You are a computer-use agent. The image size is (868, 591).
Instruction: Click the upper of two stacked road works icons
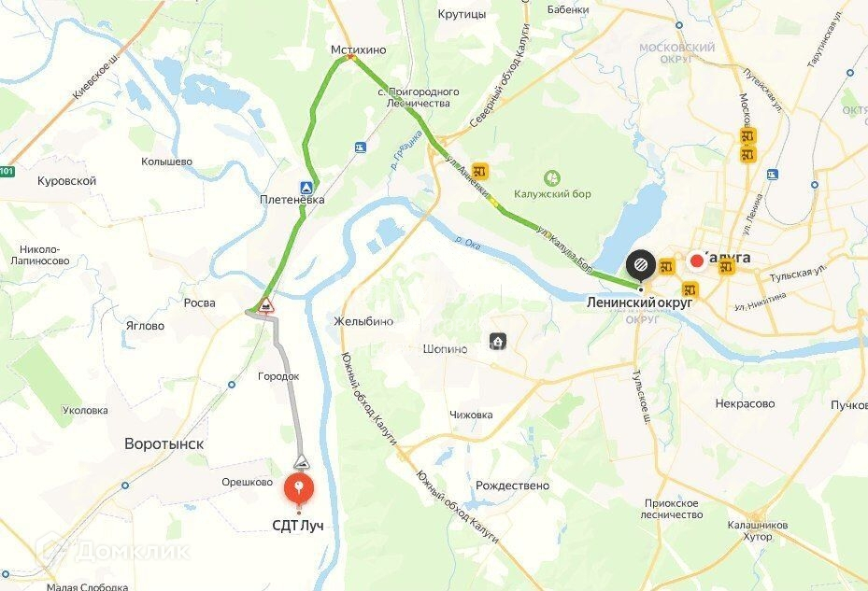pyautogui.click(x=747, y=136)
